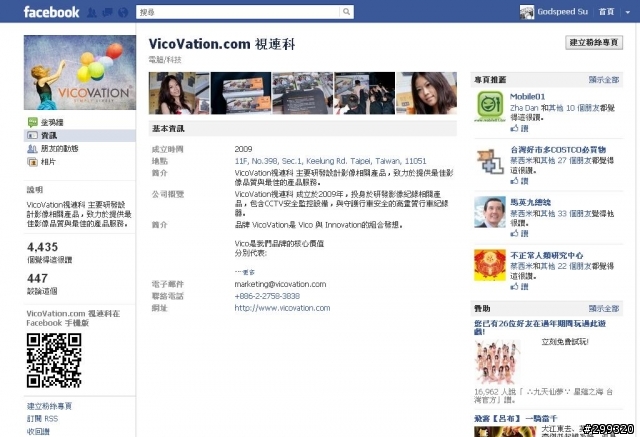Click the marketing@vicovation.com email text

pos(280,284)
